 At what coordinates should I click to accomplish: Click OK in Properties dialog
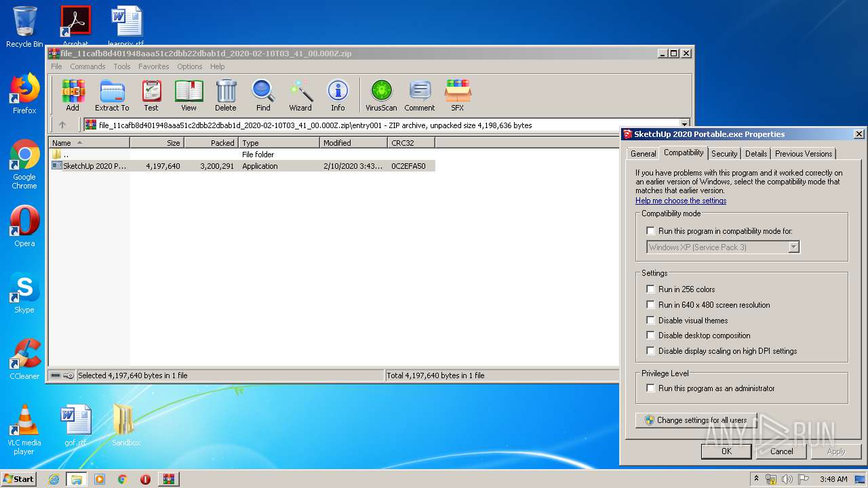[726, 451]
